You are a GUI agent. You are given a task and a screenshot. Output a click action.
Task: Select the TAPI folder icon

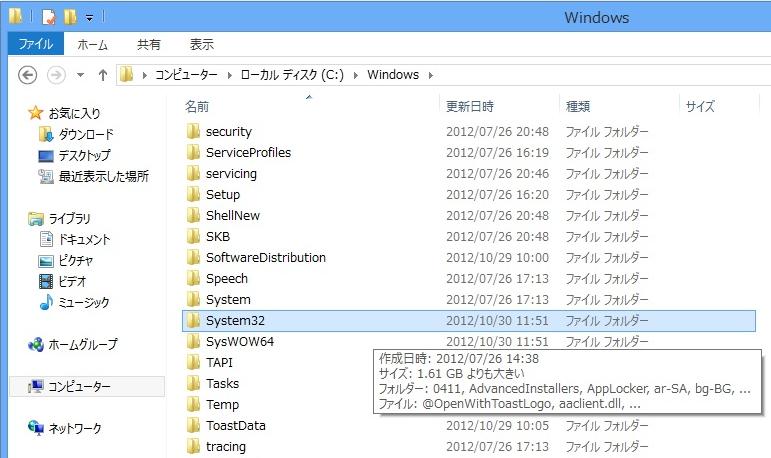click(193, 362)
